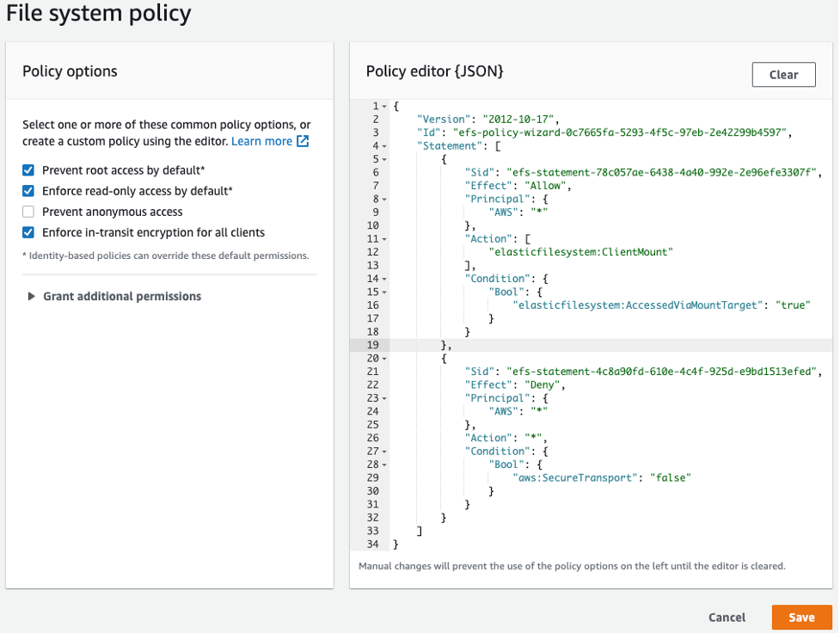This screenshot has width=840, height=634.
Task: Toggle Enforce in-transit encryption for all clients
Action: pyautogui.click(x=28, y=232)
